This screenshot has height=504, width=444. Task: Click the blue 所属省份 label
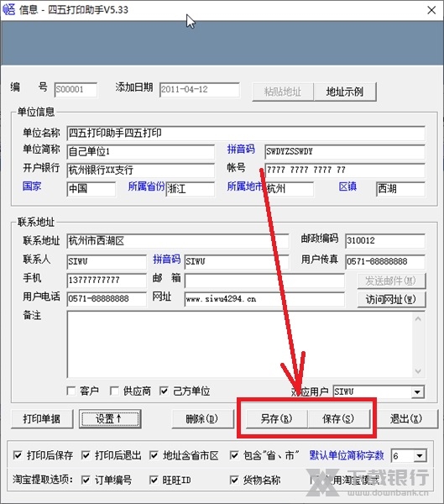point(146,186)
